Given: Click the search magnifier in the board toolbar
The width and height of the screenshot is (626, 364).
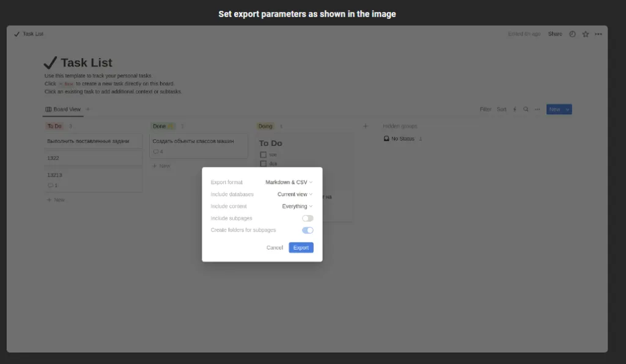Looking at the screenshot, I should (526, 109).
